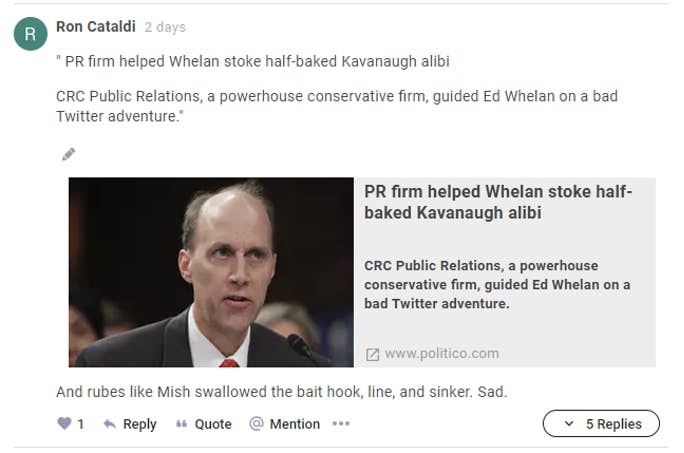The height and width of the screenshot is (453, 684).
Task: Open the link card article headline
Action: click(498, 202)
